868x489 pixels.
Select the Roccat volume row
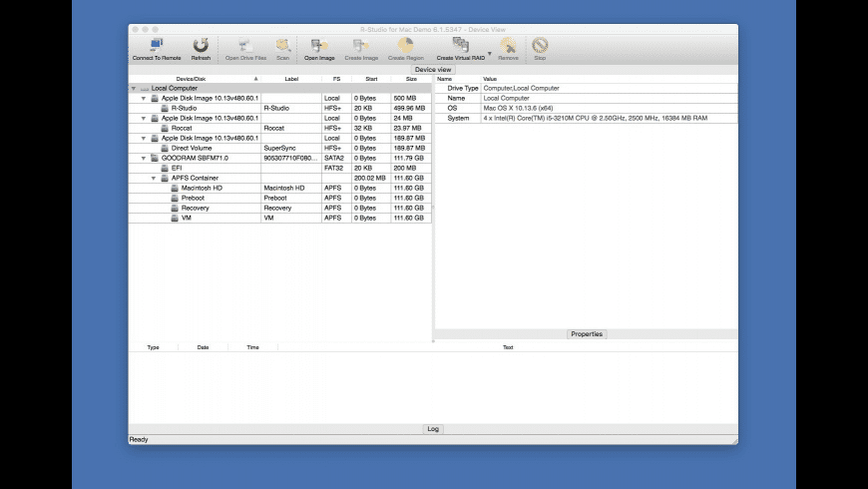point(280,128)
